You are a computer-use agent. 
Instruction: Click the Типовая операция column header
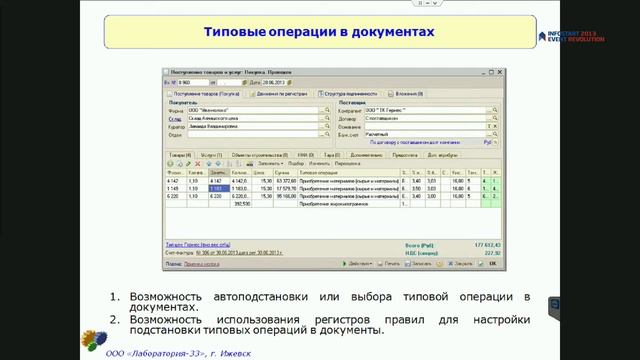tap(349, 173)
